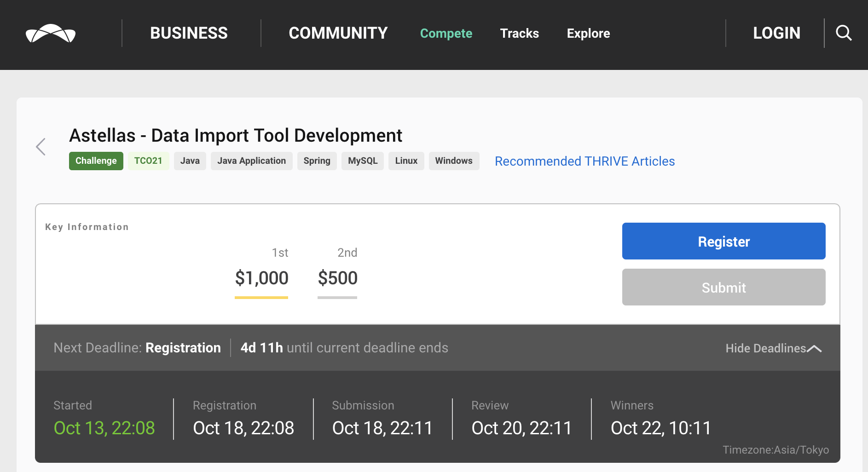Click the Timezone:Asia/Tokyo text
The width and height of the screenshot is (868, 472).
pos(775,450)
